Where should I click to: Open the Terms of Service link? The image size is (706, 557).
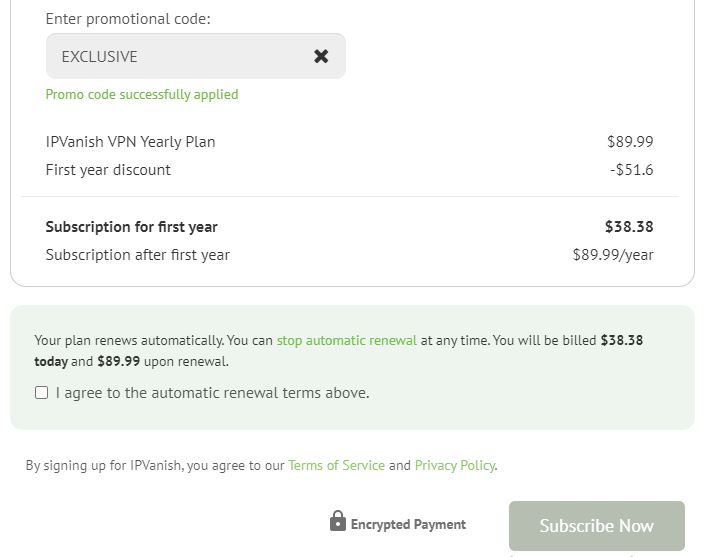pos(336,465)
